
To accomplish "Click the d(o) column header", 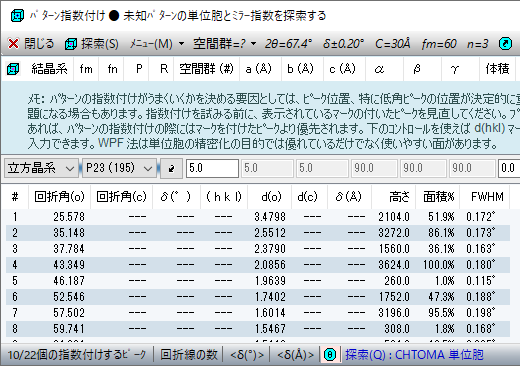I will [271, 197].
